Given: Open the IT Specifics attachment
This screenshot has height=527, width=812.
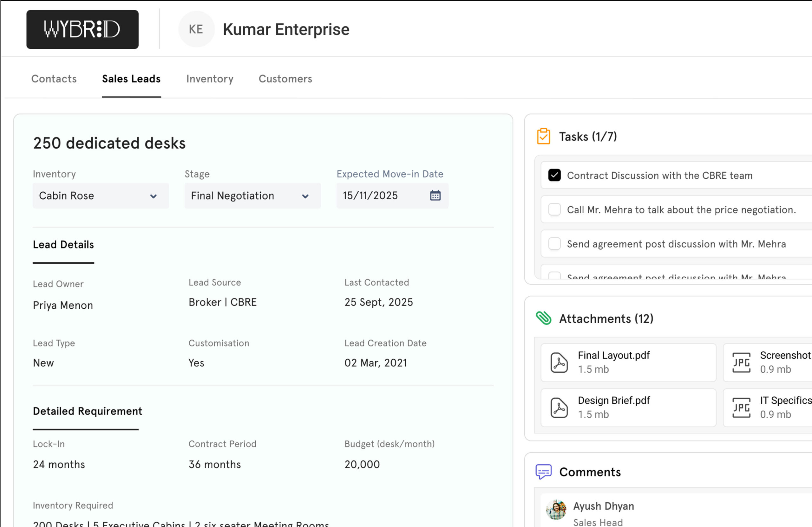Looking at the screenshot, I should click(767, 408).
